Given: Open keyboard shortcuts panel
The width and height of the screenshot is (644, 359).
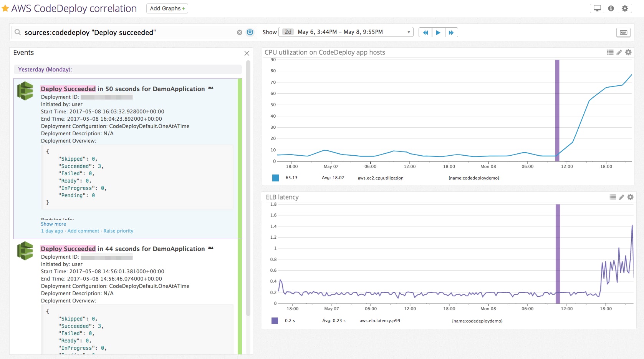Looking at the screenshot, I should click(x=623, y=32).
